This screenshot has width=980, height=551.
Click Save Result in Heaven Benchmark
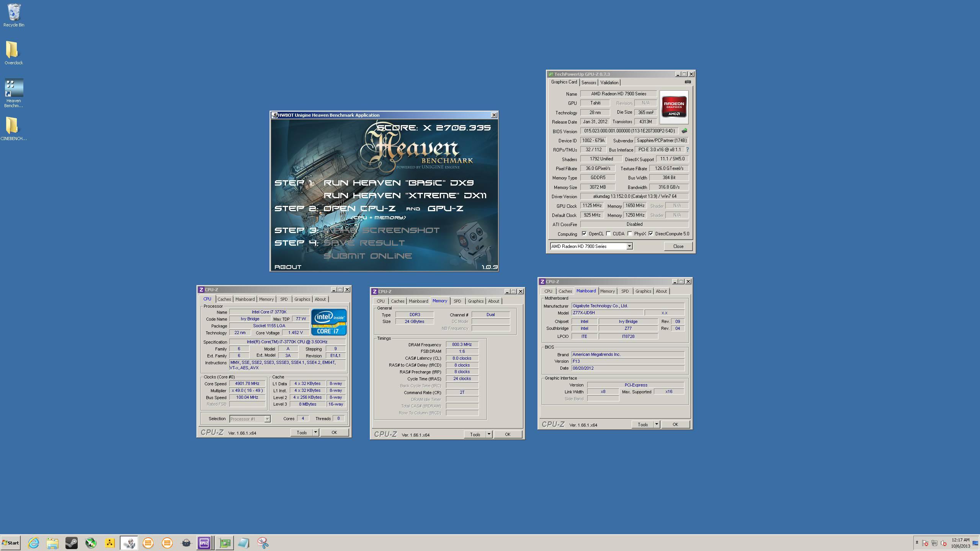click(364, 243)
